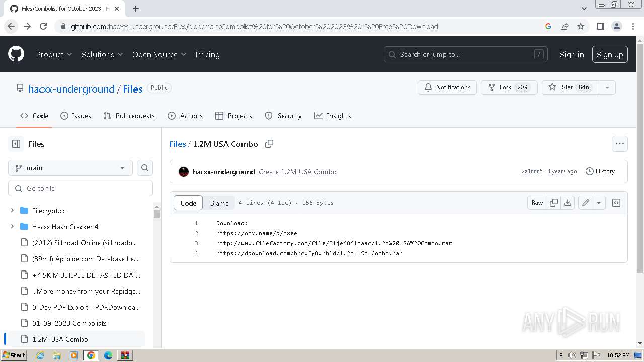Open the hacxx-underground owner link
Image resolution: width=644 pixels, height=362 pixels.
pyautogui.click(x=71, y=89)
